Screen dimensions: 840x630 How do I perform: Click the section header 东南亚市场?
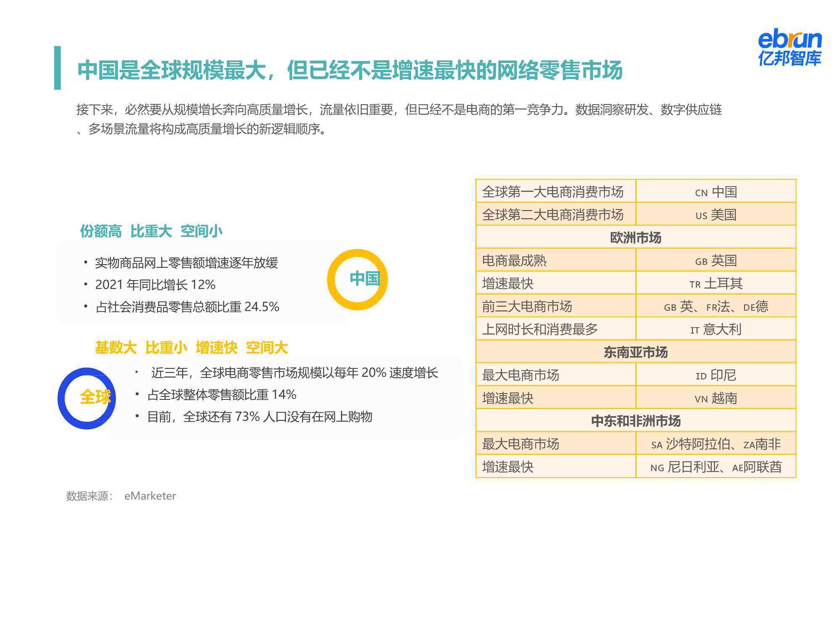click(636, 352)
